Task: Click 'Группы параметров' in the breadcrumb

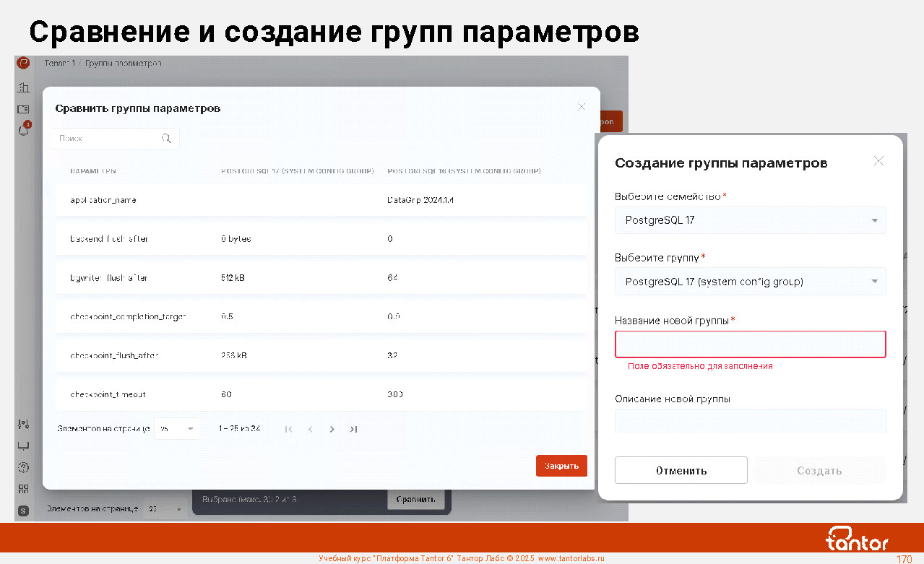Action: [x=123, y=64]
